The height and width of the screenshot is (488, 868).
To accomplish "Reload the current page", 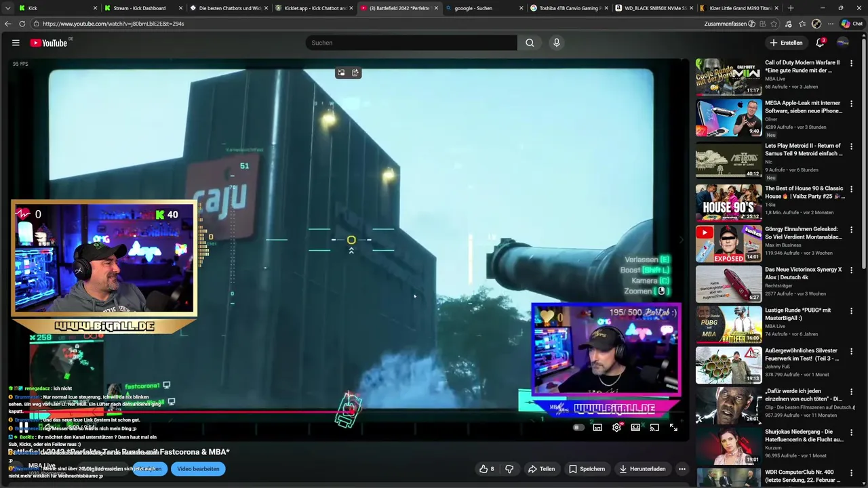I will tap(22, 24).
